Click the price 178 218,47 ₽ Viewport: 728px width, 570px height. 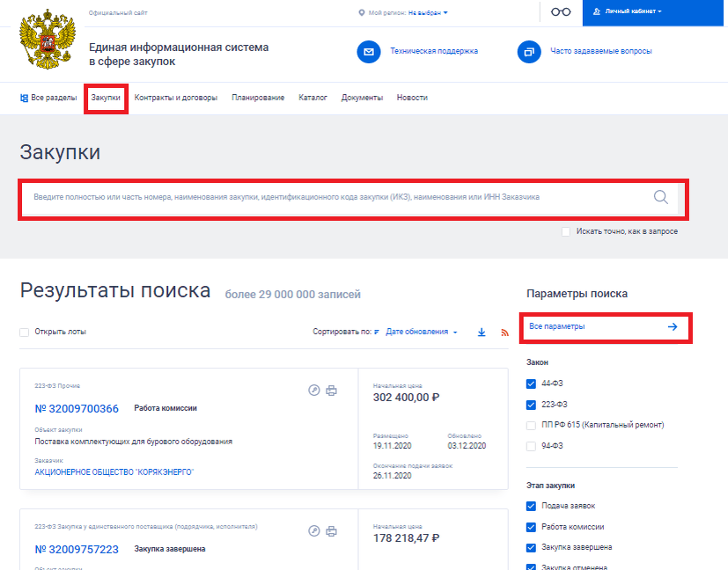pos(406,538)
